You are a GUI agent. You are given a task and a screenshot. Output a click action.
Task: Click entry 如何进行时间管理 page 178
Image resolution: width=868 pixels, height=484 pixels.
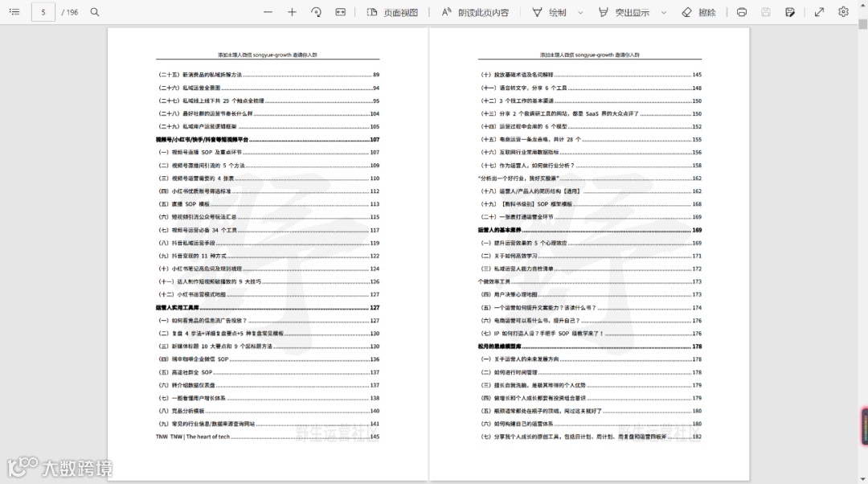pos(591,372)
